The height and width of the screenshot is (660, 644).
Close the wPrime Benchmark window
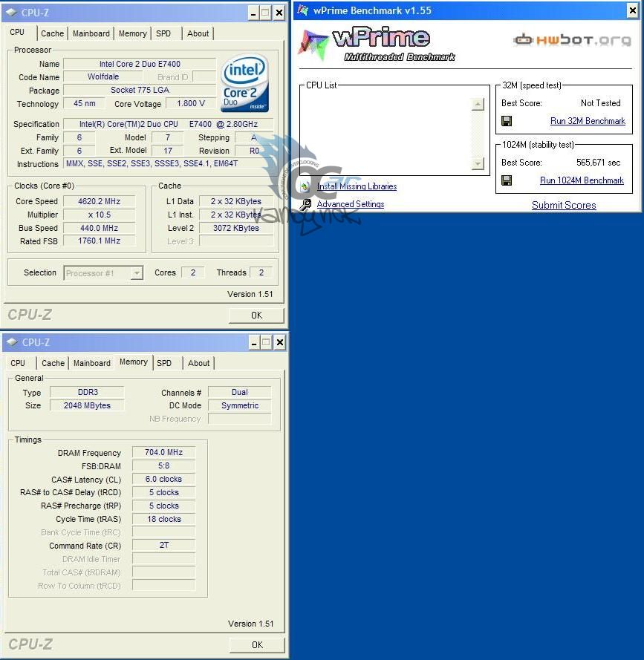click(x=632, y=10)
